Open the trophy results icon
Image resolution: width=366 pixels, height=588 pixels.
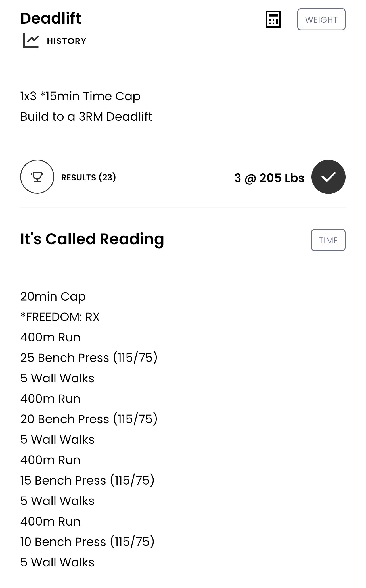click(x=37, y=177)
